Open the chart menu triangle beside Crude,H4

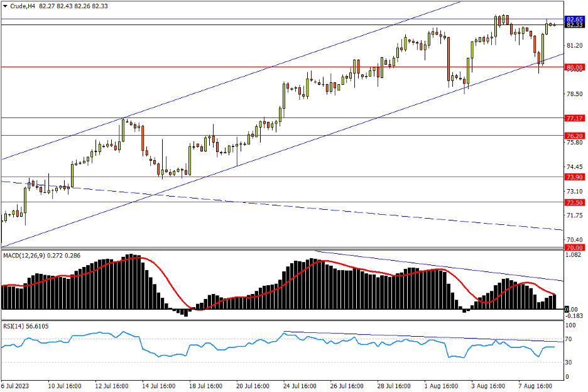(x=6, y=6)
